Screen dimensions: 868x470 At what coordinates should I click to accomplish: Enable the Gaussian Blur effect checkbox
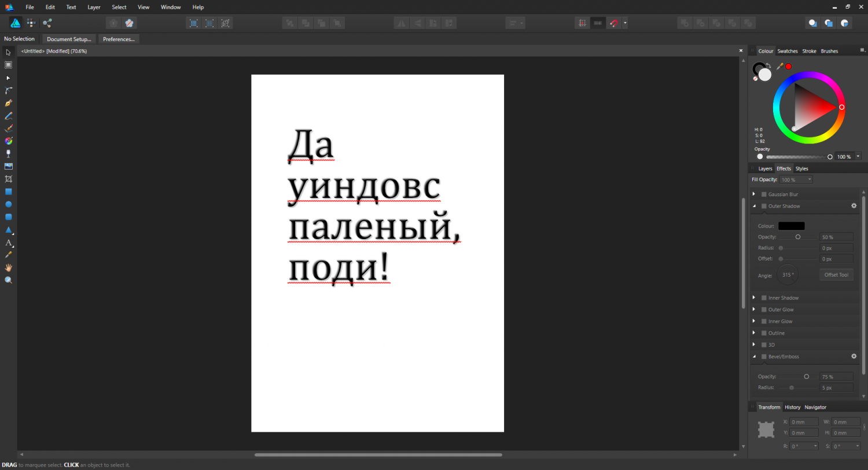pos(764,194)
